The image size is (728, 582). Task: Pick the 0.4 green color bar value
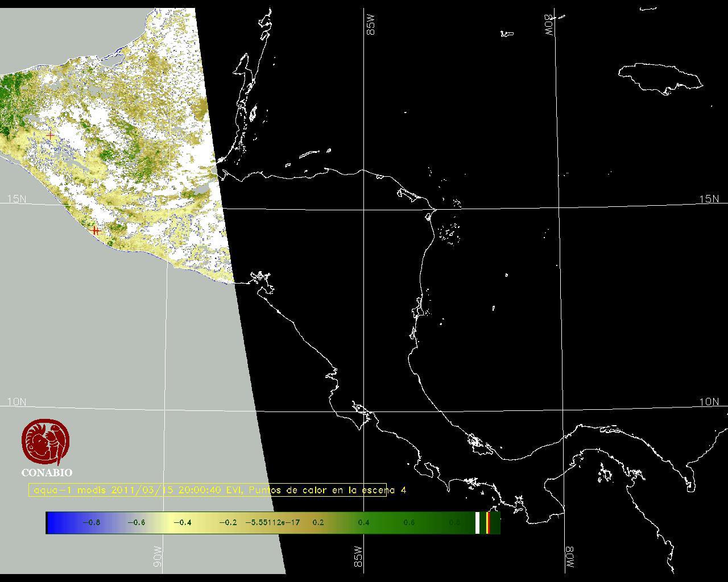[363, 523]
